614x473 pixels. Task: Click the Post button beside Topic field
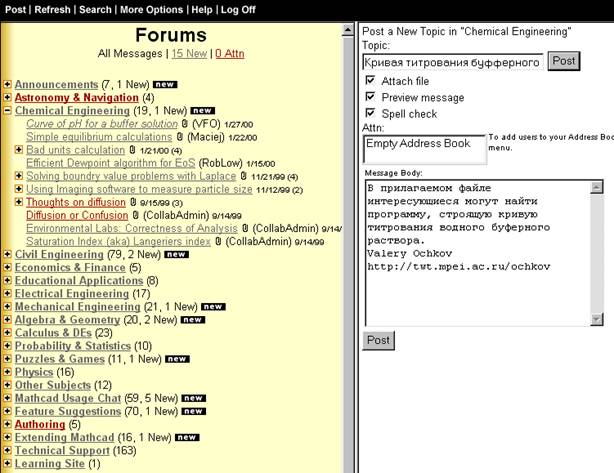click(563, 61)
